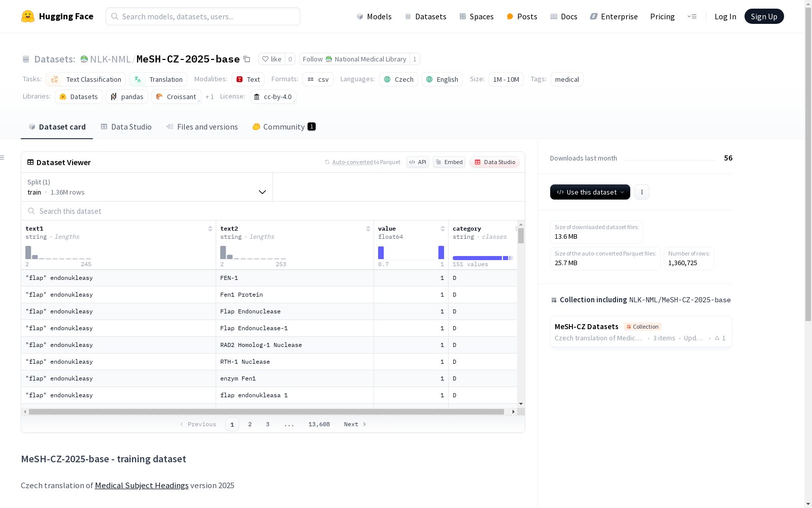The height and width of the screenshot is (508, 812).
Task: Click the table vertical scrollbar thumb
Action: pyautogui.click(x=521, y=236)
